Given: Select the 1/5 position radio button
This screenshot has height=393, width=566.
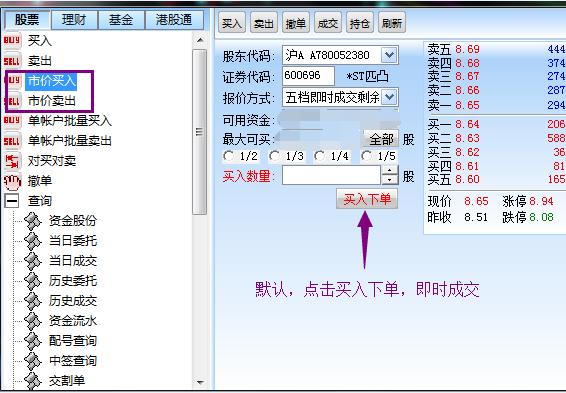Looking at the screenshot, I should (x=366, y=156).
